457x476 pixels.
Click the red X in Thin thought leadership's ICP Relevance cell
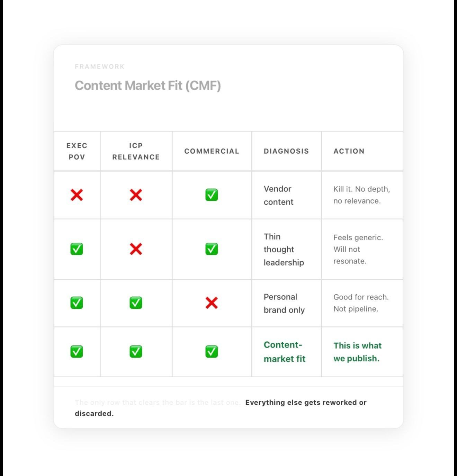coord(136,249)
